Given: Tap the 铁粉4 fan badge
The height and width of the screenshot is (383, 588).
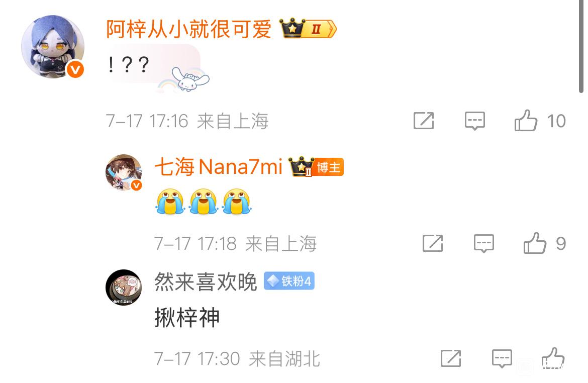Looking at the screenshot, I should (289, 281).
